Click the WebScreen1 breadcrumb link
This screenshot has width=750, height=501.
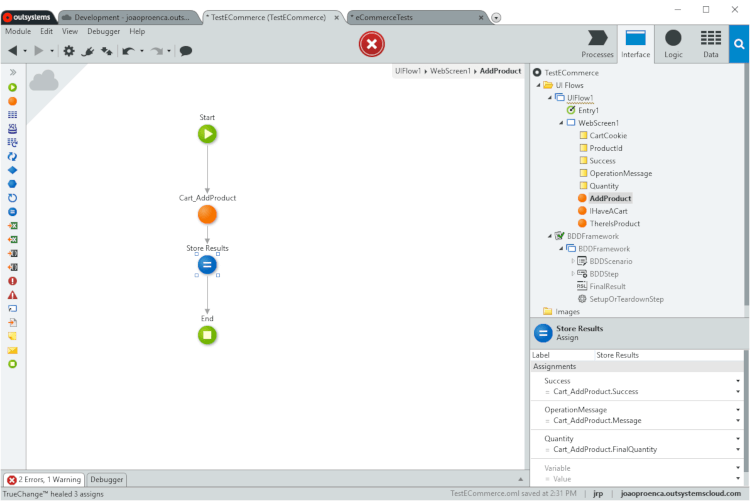(x=450, y=71)
